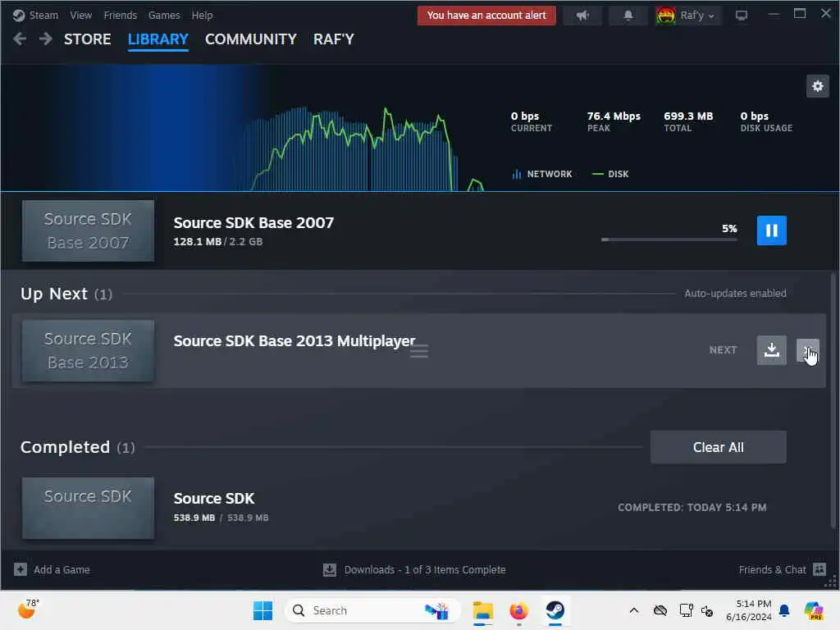Image resolution: width=840 pixels, height=630 pixels.
Task: Click the Steam taskbar icon
Action: [x=555, y=610]
